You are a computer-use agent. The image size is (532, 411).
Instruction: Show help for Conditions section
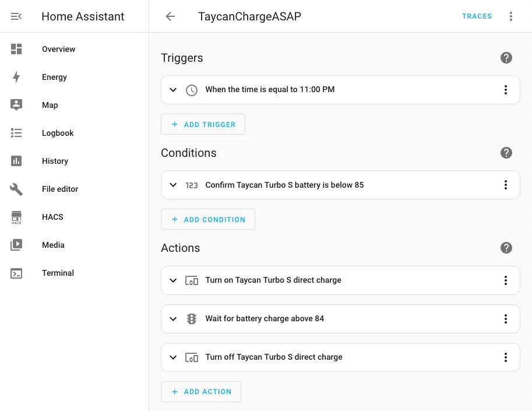click(x=506, y=153)
